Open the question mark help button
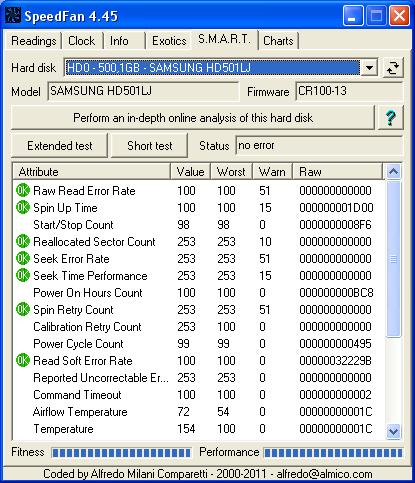Screen dimensions: 415x483 point(390,118)
